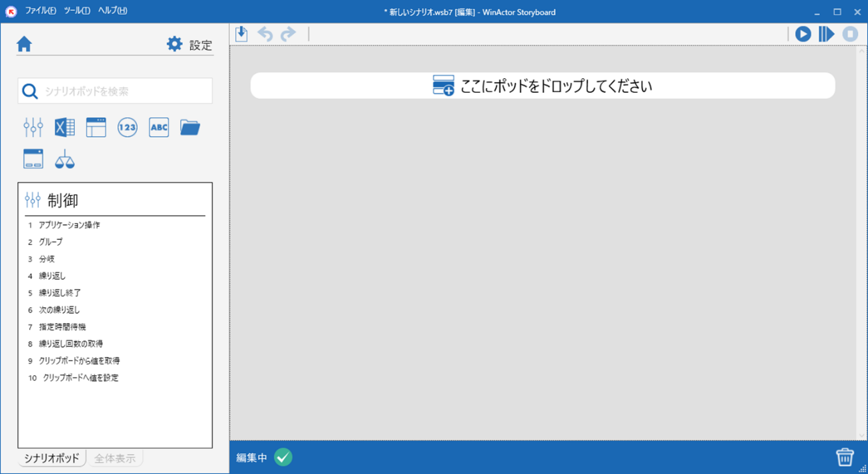Viewport: 868px width, 474px height.
Task: Undo the last action
Action: pyautogui.click(x=265, y=33)
